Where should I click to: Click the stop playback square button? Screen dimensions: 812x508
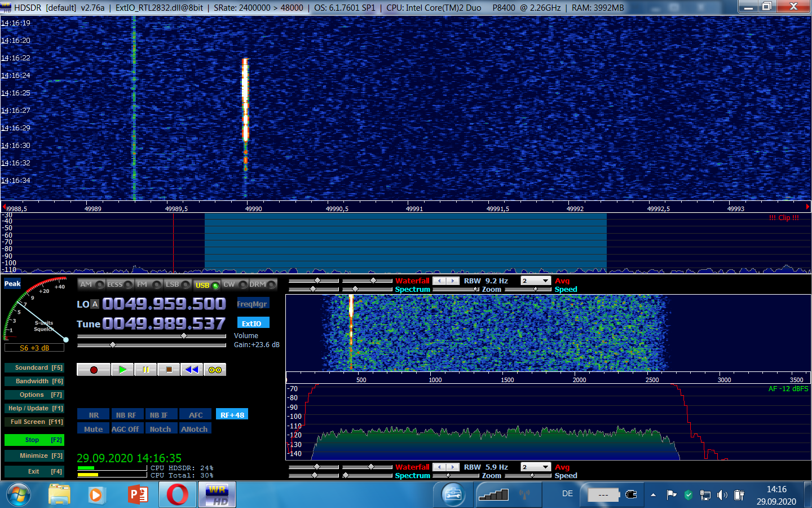(x=169, y=370)
